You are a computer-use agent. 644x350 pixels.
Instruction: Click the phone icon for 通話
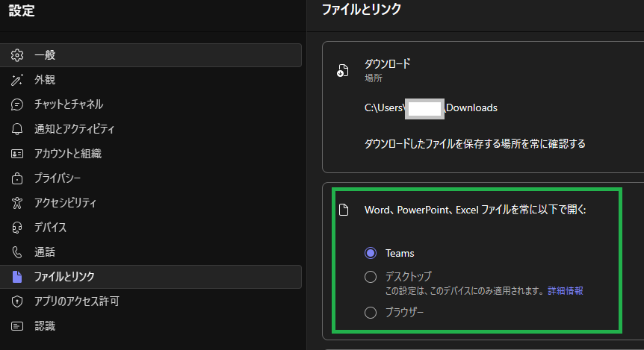17,252
